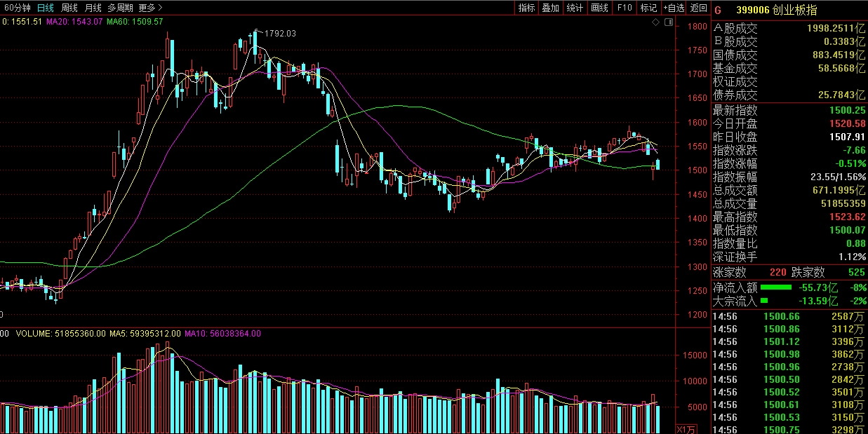
Task: Expand the 更多 more periods menu
Action: pyautogui.click(x=150, y=8)
